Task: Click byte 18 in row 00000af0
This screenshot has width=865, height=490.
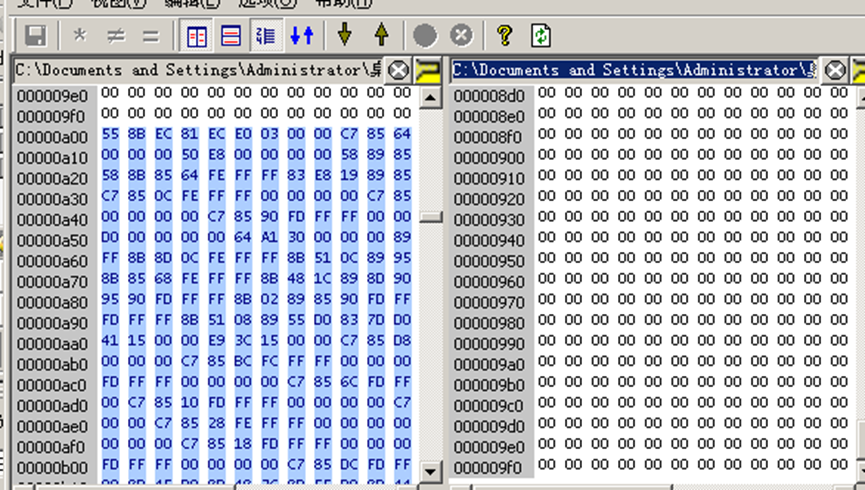Action: click(x=243, y=444)
